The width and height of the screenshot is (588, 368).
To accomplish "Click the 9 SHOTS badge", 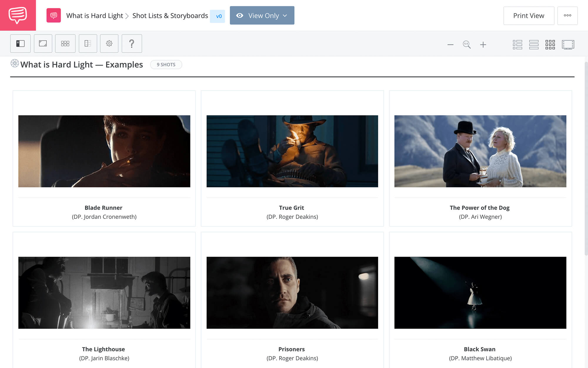I will coord(166,64).
